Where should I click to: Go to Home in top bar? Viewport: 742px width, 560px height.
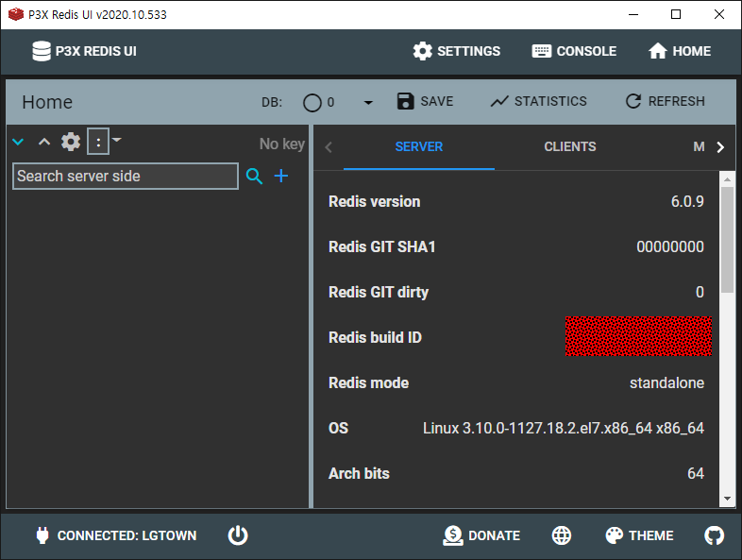coord(679,51)
